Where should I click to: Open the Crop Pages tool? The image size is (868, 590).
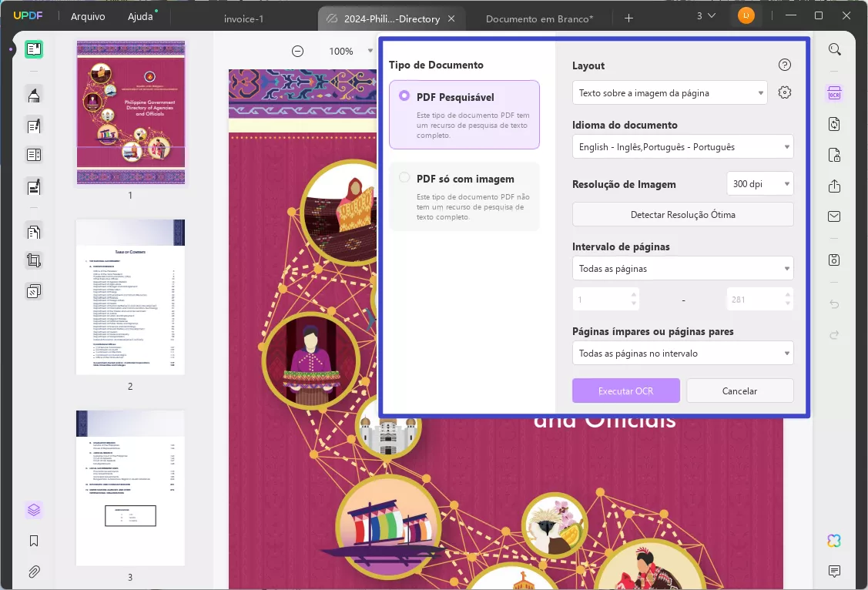(34, 260)
